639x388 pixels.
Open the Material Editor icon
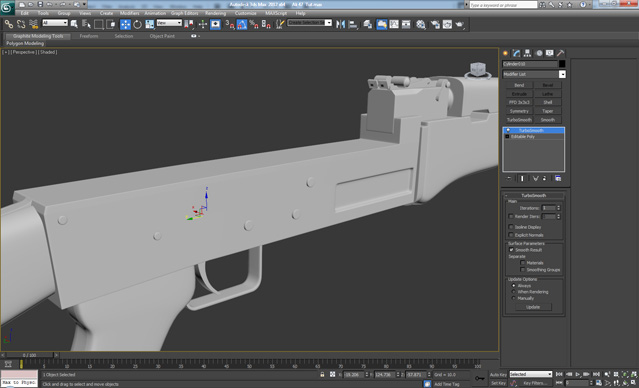coord(421,24)
